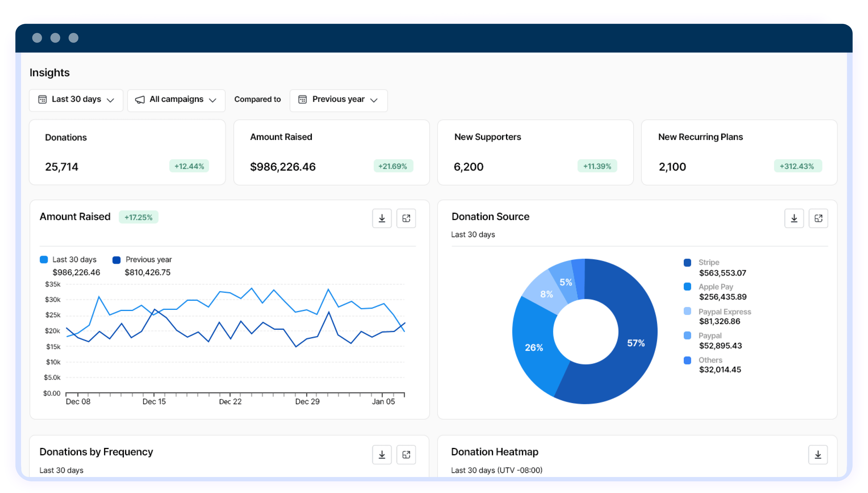Open the New Recurring Plans card
The height and width of the screenshot is (493, 868).
tap(739, 152)
